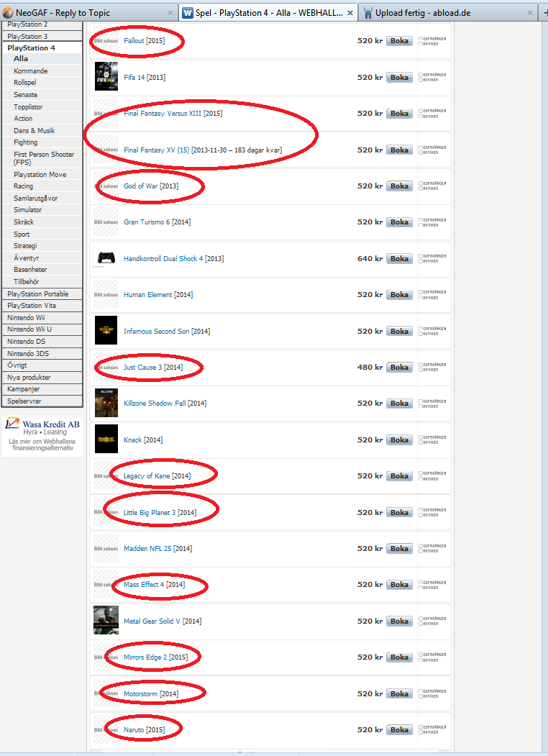Tick the Butiker checkbox for God of War

pos(421,188)
